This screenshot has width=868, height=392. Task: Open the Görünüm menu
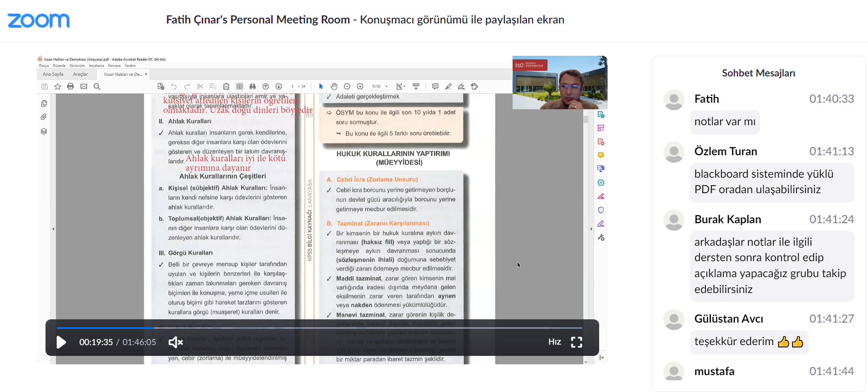click(x=77, y=66)
